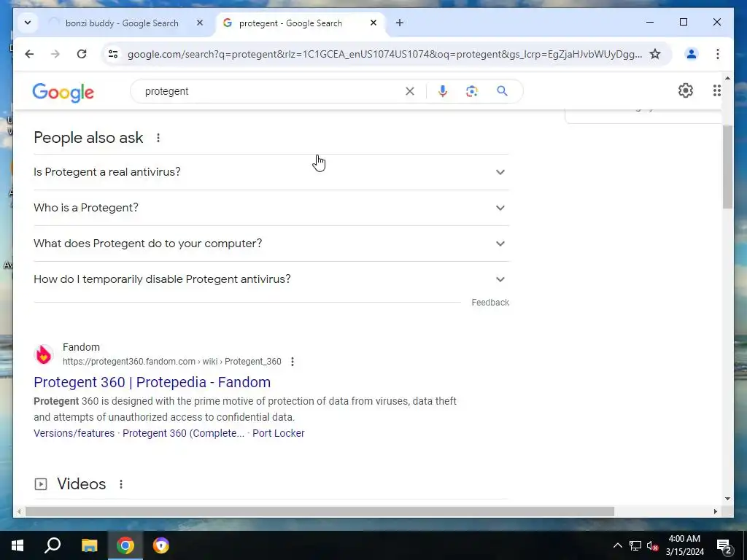Click the Fandom site favicon

43,355
